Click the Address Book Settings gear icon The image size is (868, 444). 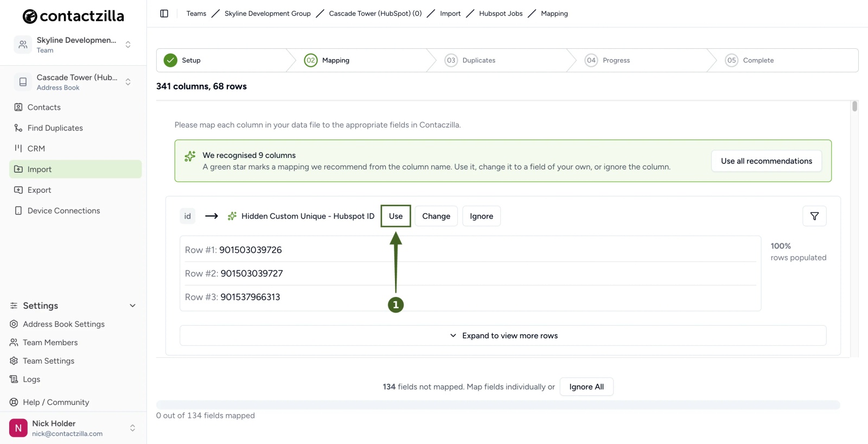[14, 324]
